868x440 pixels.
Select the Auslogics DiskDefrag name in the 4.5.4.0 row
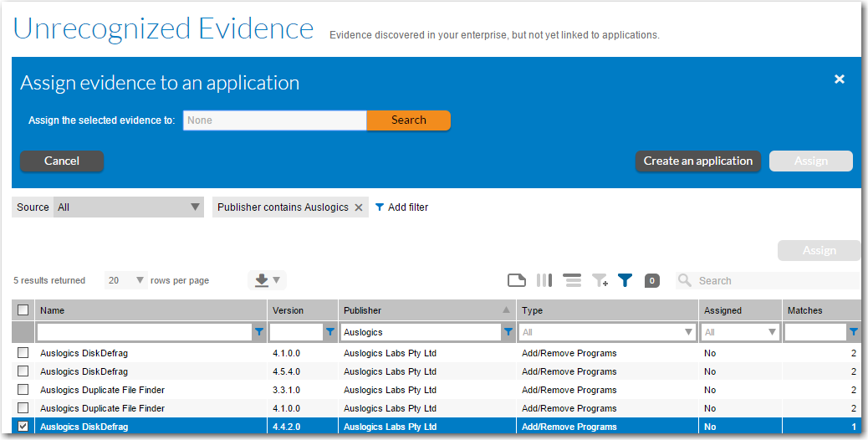point(84,371)
